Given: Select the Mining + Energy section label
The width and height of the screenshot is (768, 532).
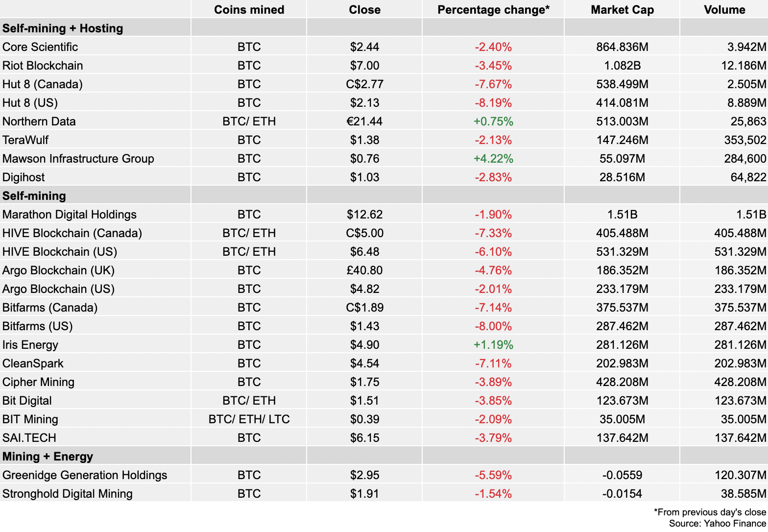Looking at the screenshot, I should (48, 457).
